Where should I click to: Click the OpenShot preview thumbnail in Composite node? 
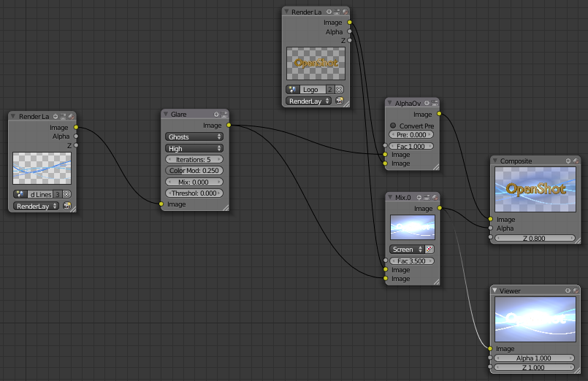tap(536, 189)
